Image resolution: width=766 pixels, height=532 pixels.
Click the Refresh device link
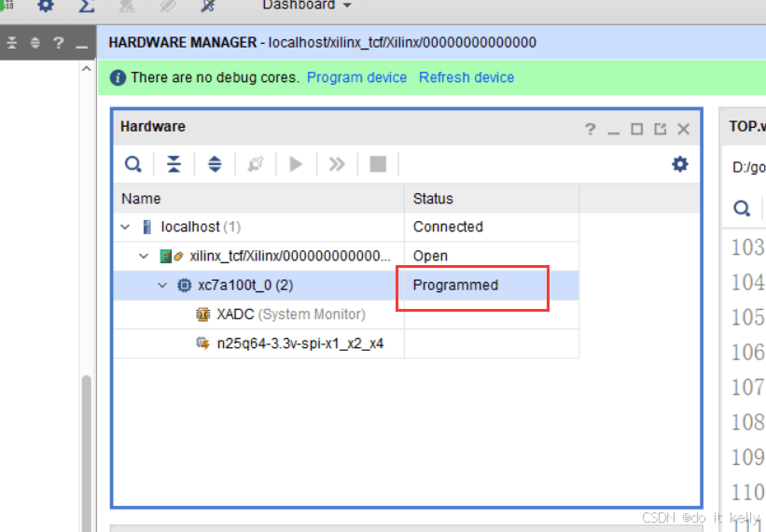tap(467, 77)
